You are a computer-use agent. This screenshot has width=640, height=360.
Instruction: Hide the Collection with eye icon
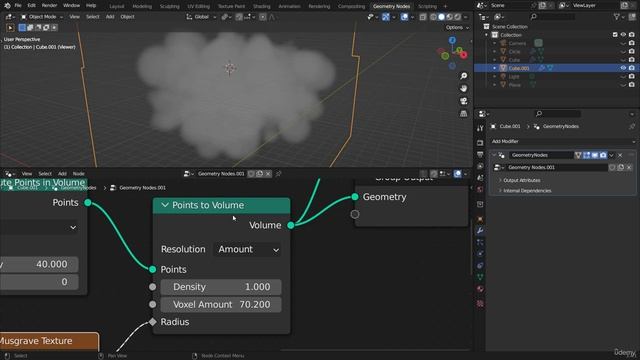tap(623, 35)
